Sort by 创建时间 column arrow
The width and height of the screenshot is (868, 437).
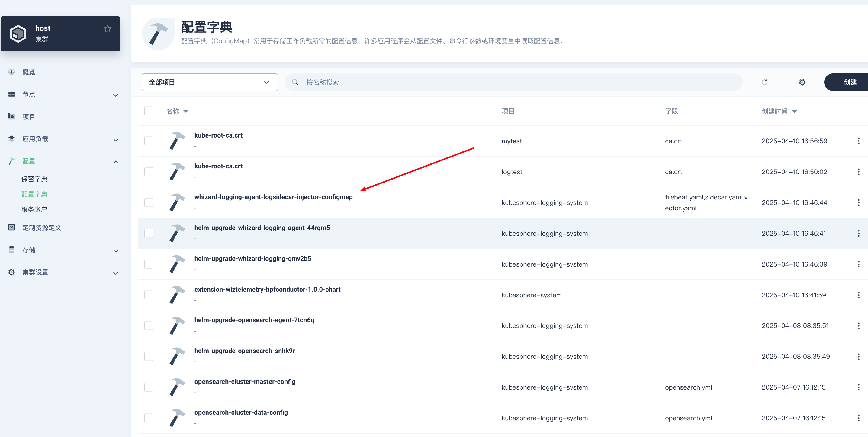pyautogui.click(x=794, y=112)
